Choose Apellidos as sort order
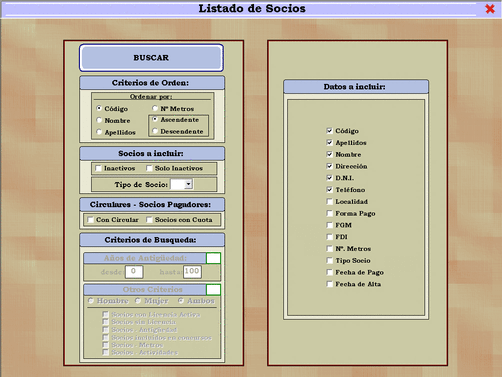The image size is (502, 377). coord(99,132)
